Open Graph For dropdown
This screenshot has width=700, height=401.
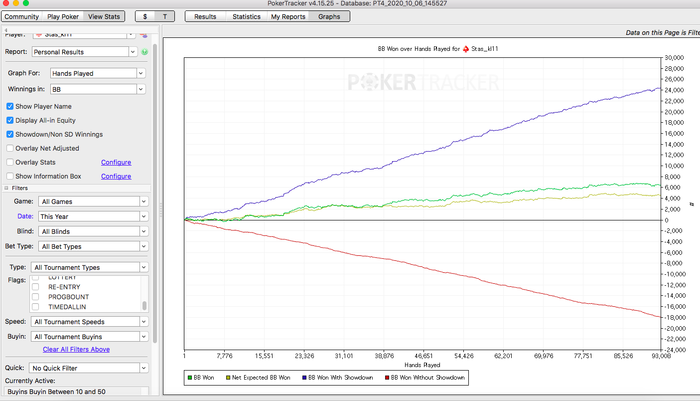pos(141,73)
